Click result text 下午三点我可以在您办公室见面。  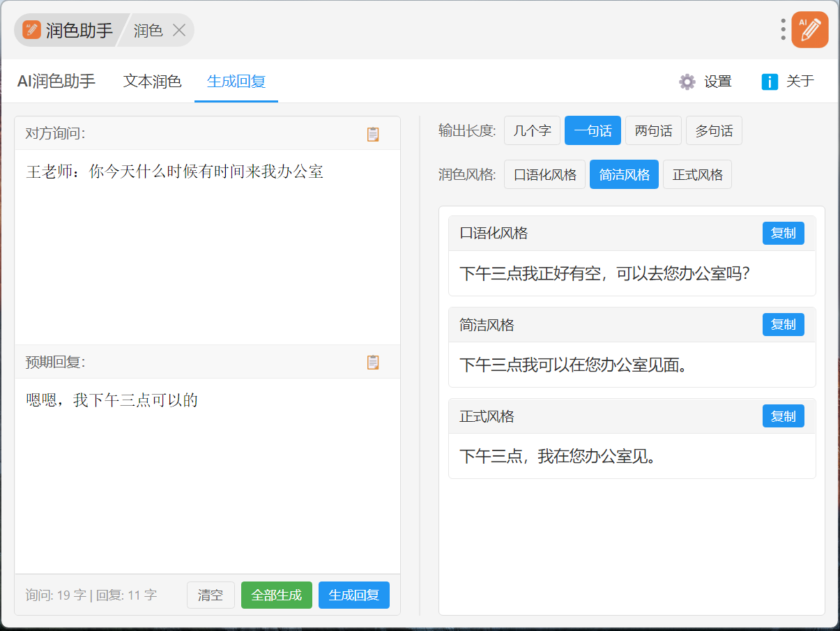click(x=573, y=365)
